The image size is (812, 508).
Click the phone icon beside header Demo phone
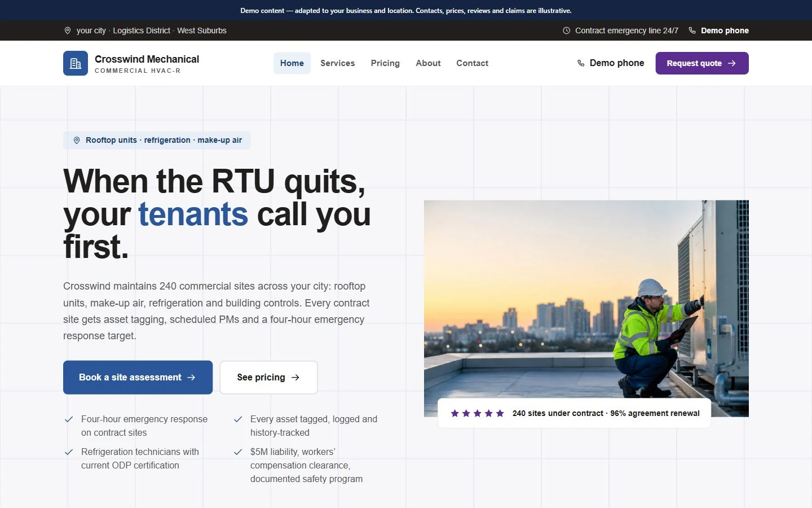click(x=581, y=63)
